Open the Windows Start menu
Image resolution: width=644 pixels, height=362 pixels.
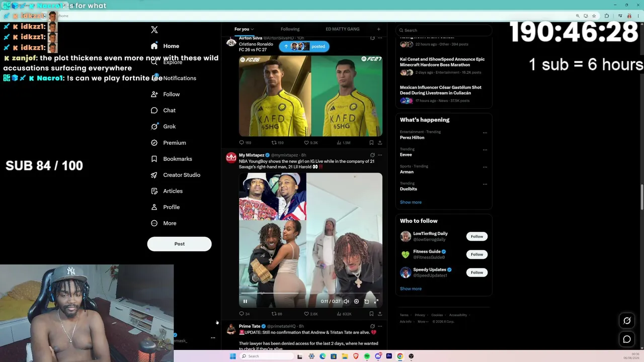point(232,356)
